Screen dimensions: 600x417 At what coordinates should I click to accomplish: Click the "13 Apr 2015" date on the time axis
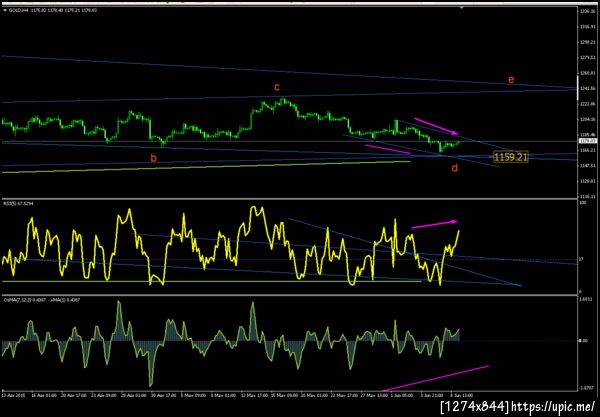coord(13,395)
